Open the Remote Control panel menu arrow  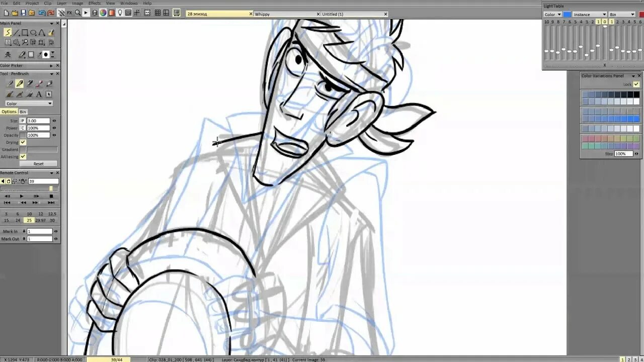51,172
